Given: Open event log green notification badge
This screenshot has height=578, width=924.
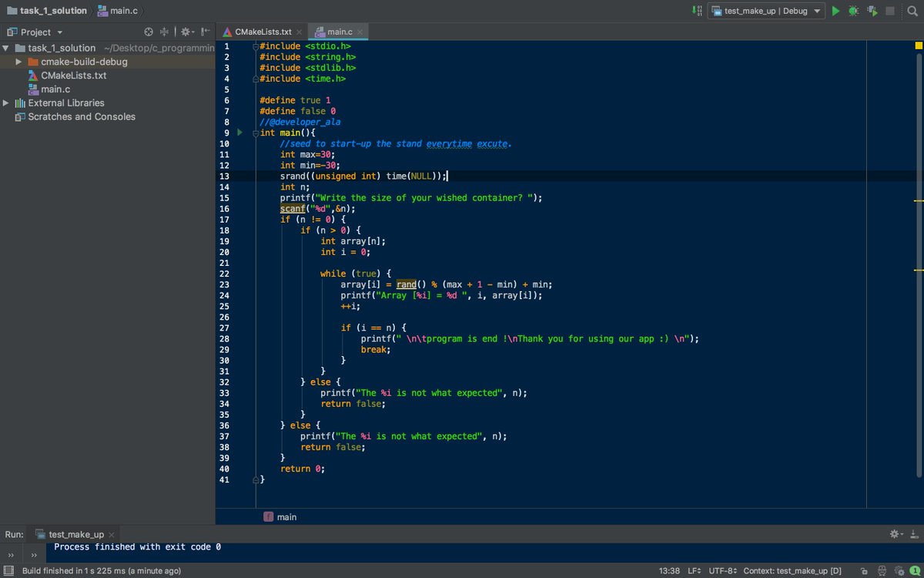Looking at the screenshot, I should click(914, 571).
